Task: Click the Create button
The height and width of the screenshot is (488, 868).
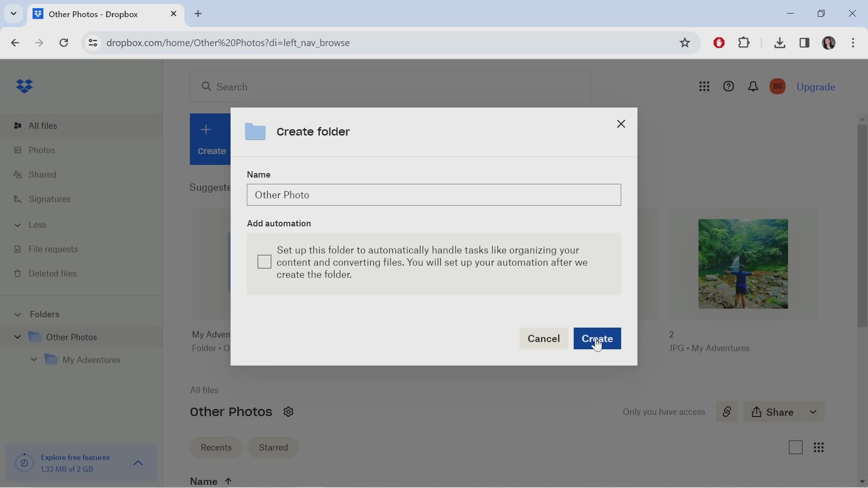Action: [x=597, y=338]
